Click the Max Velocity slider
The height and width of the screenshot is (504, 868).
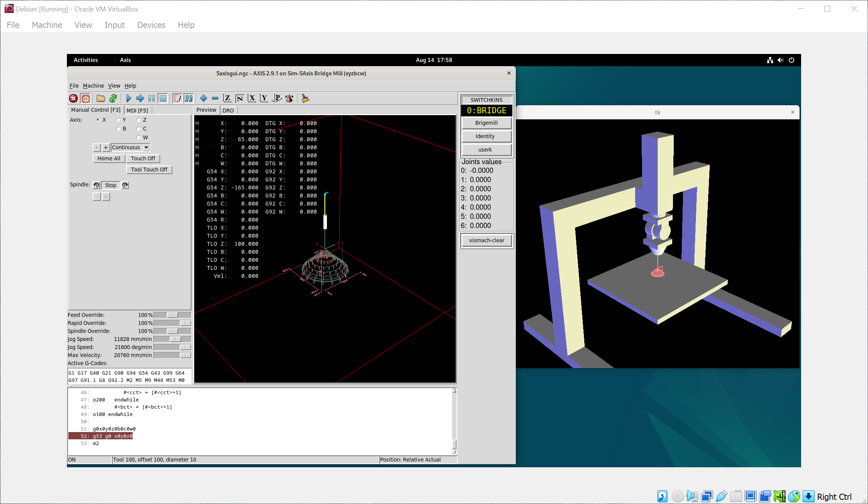(172, 355)
